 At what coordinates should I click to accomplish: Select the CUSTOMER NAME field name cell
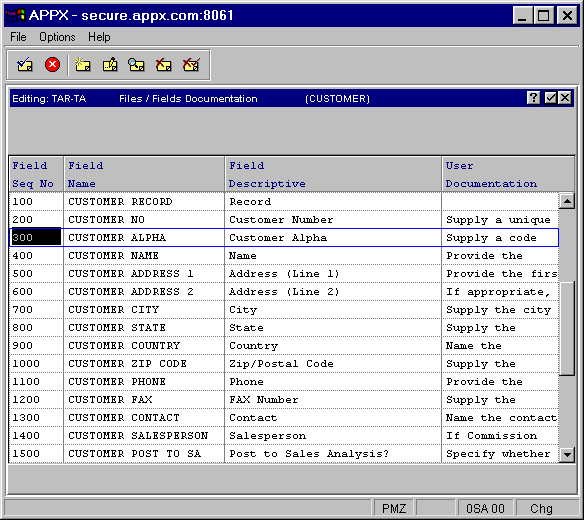[x=144, y=256]
